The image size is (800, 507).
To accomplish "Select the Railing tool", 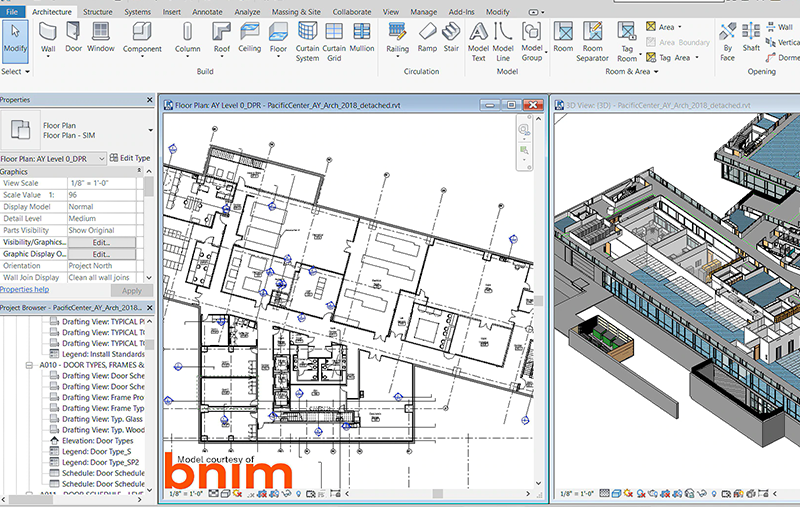I will click(x=397, y=39).
